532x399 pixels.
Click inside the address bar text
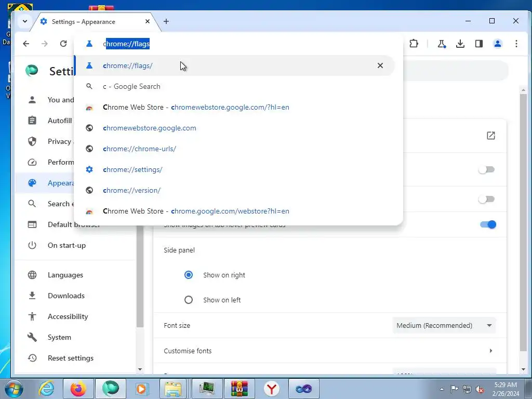pyautogui.click(x=126, y=44)
